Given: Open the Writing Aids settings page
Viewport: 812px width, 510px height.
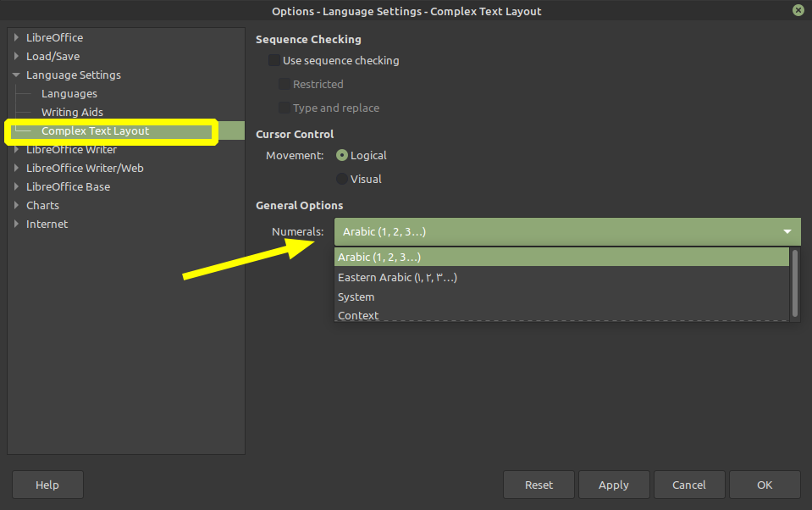Looking at the screenshot, I should pos(72,112).
